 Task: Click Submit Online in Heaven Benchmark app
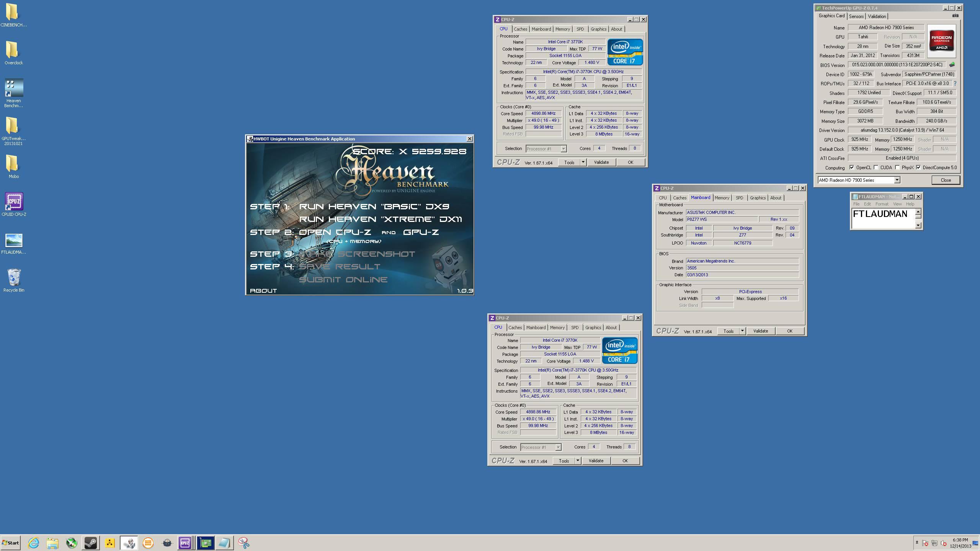pyautogui.click(x=343, y=280)
